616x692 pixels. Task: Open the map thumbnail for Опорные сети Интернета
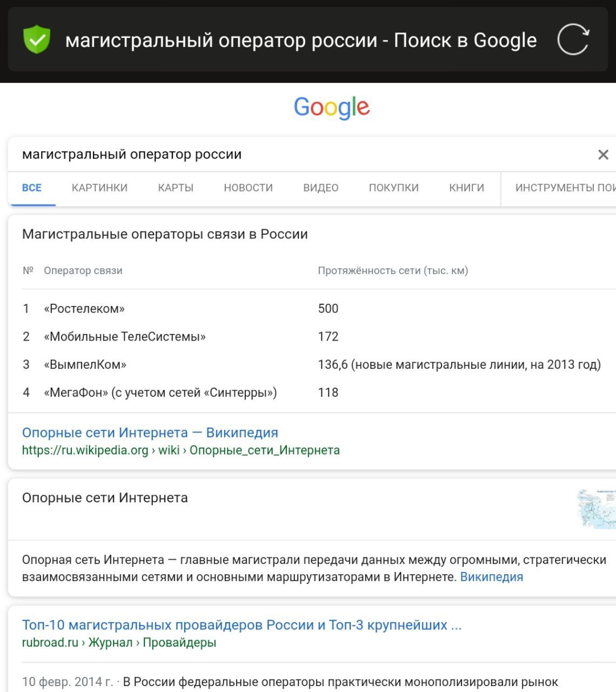596,508
